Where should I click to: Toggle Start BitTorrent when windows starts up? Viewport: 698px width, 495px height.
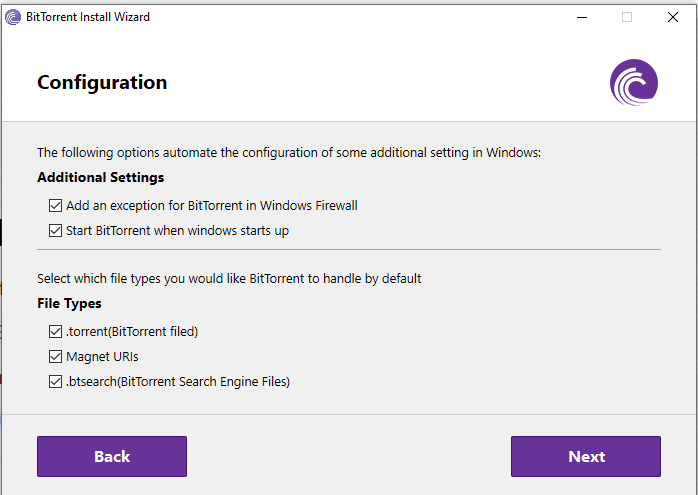(x=55, y=231)
